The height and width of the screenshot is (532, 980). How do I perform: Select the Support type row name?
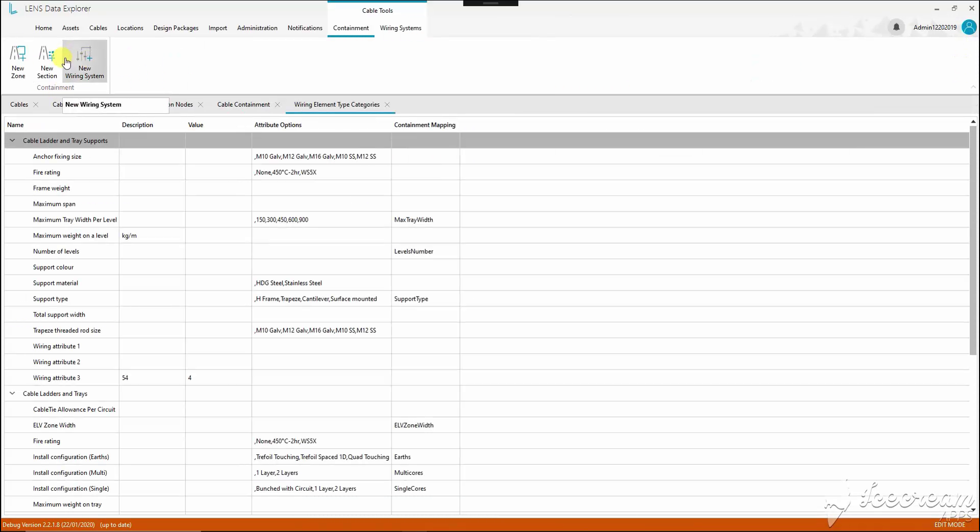click(51, 299)
